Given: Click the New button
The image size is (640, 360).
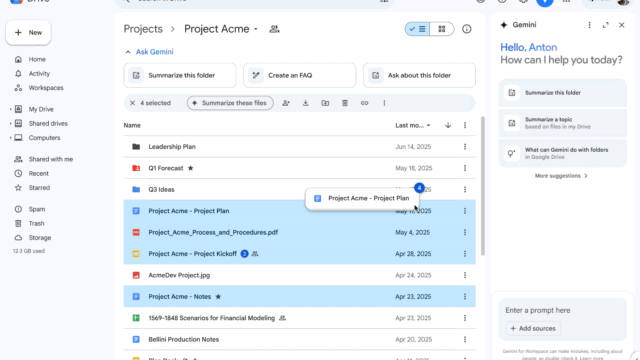Looking at the screenshot, I should tap(29, 33).
